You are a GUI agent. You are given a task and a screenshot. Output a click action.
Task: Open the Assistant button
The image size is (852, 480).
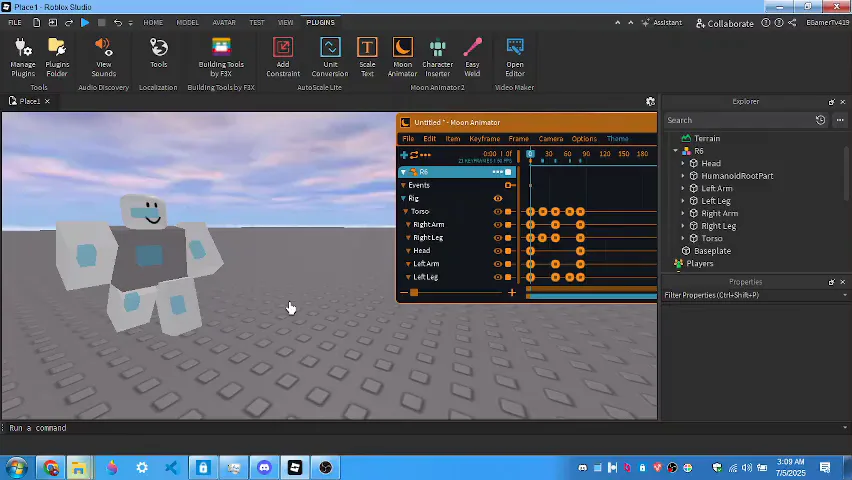coord(661,23)
